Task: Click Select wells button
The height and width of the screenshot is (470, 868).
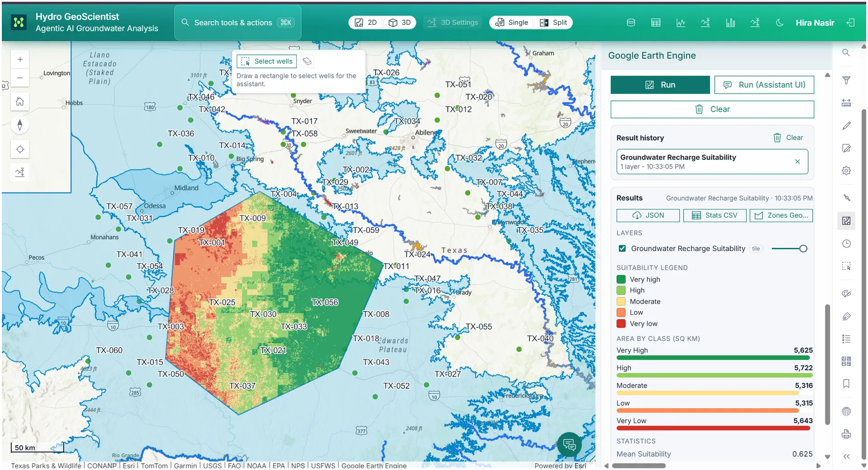Action: [x=267, y=61]
